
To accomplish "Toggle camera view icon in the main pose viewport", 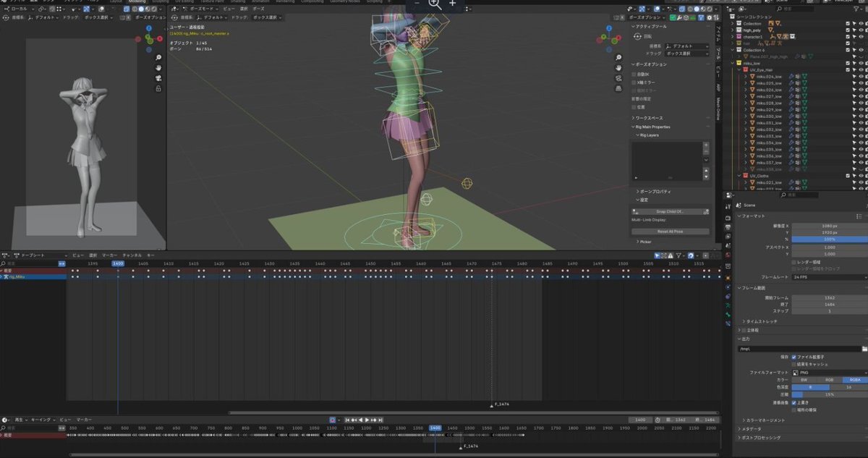I will tap(620, 78).
